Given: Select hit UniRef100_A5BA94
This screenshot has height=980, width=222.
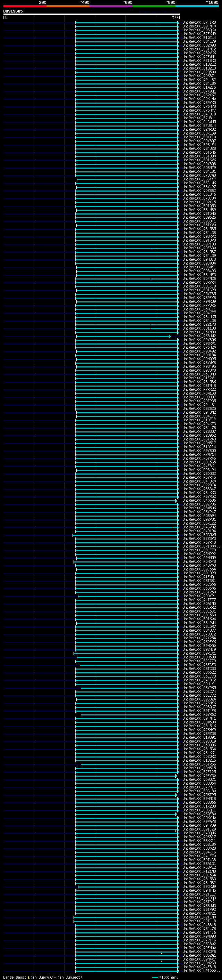Looking at the screenshot, I should 199,516.
